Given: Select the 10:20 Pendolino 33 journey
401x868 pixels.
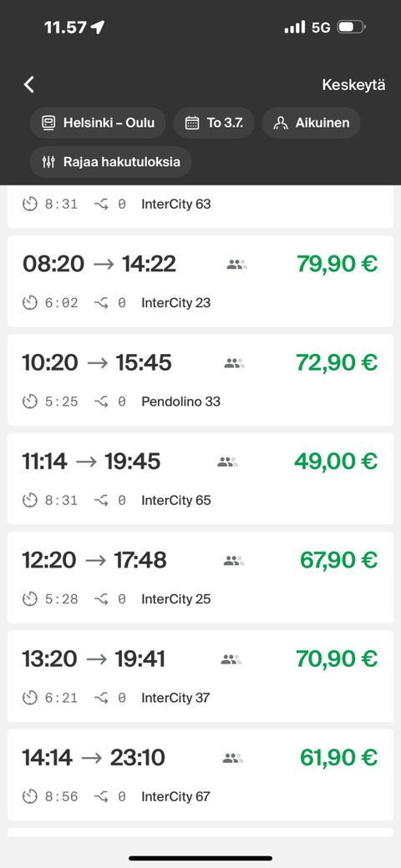Looking at the screenshot, I should 200,380.
